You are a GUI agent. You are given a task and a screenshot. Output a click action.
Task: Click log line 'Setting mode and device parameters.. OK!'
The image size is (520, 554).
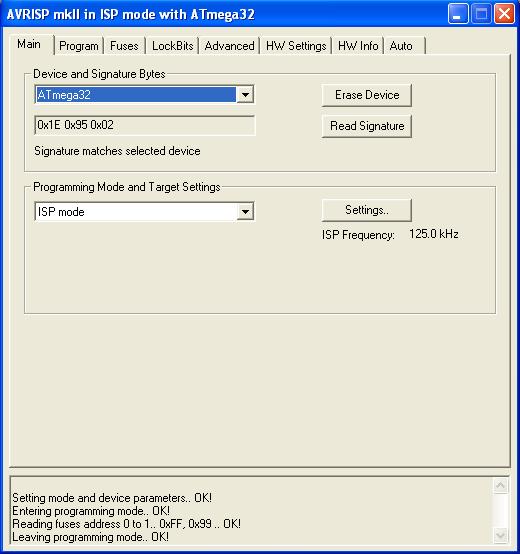point(112,498)
